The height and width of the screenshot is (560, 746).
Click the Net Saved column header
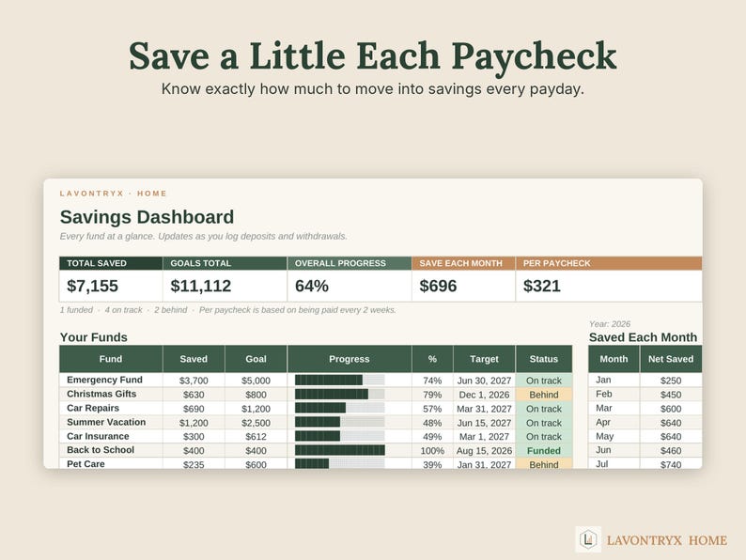point(671,359)
